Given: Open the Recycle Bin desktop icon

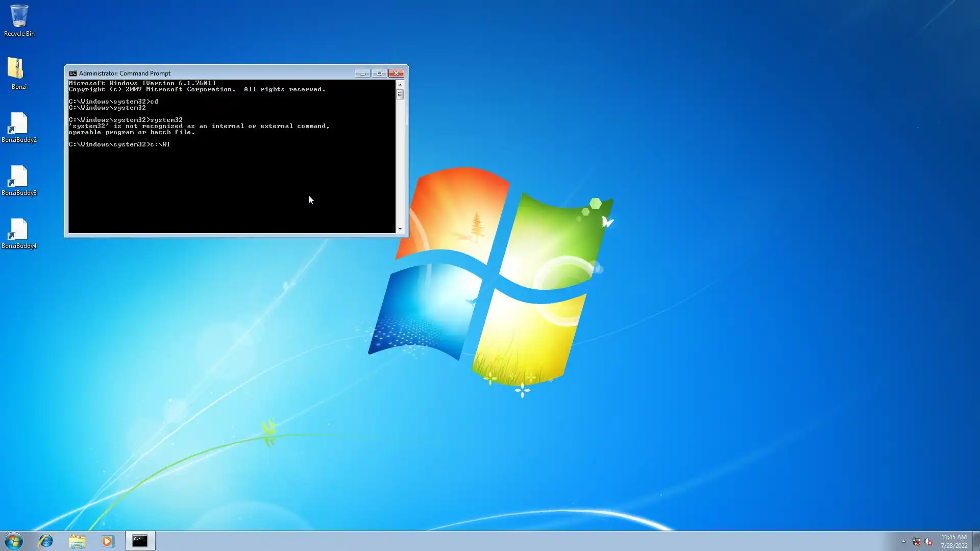Looking at the screenshot, I should (19, 20).
